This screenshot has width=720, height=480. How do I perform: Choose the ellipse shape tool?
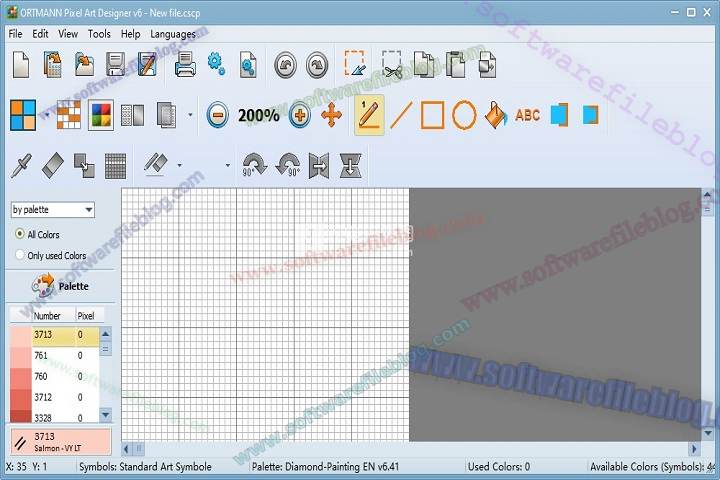pyautogui.click(x=464, y=115)
